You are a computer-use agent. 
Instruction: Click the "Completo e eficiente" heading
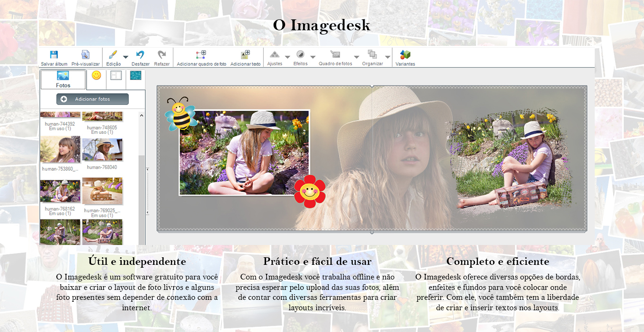(x=498, y=261)
